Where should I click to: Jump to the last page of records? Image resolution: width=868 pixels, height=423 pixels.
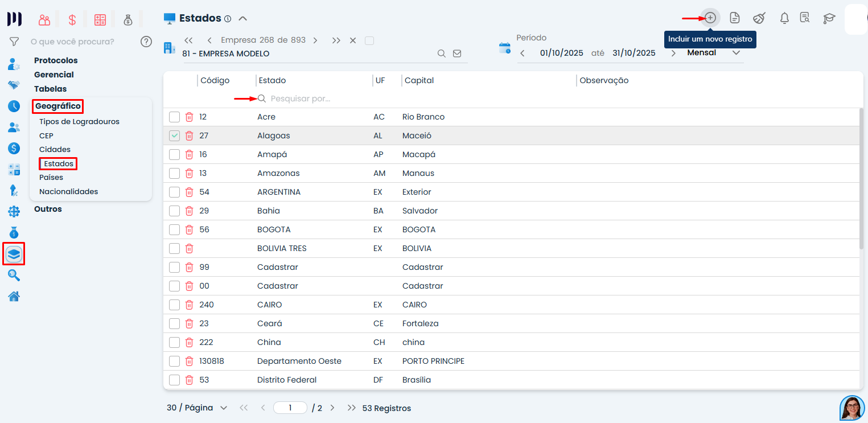352,408
